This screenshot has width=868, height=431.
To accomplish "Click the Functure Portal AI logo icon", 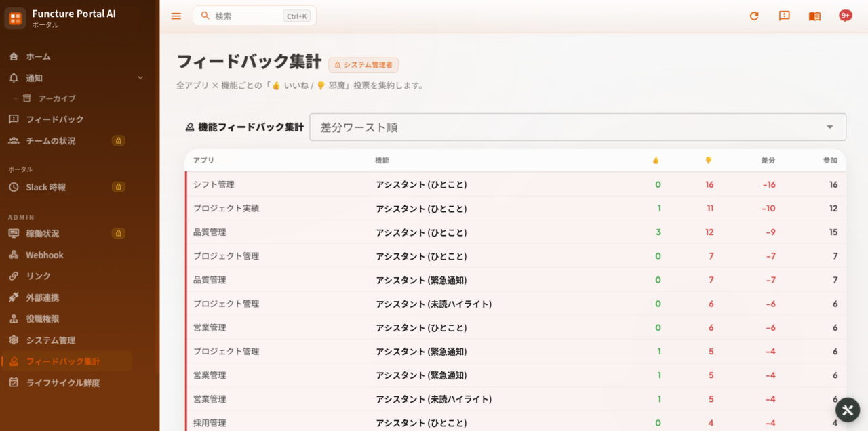I will pyautogui.click(x=15, y=18).
